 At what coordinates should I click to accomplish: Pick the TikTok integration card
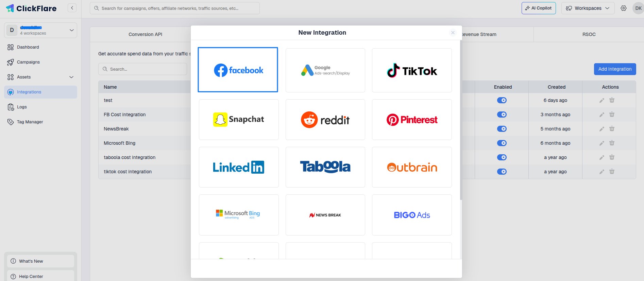412,70
